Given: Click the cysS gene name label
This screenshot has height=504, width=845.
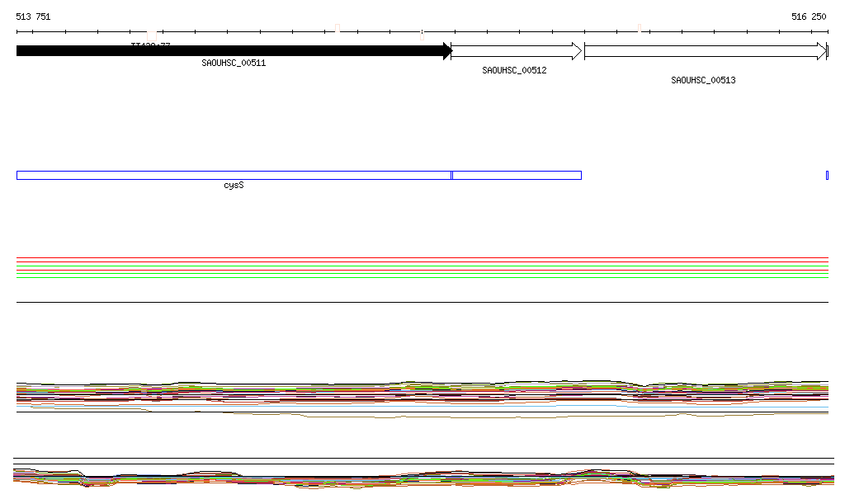Looking at the screenshot, I should 234,186.
